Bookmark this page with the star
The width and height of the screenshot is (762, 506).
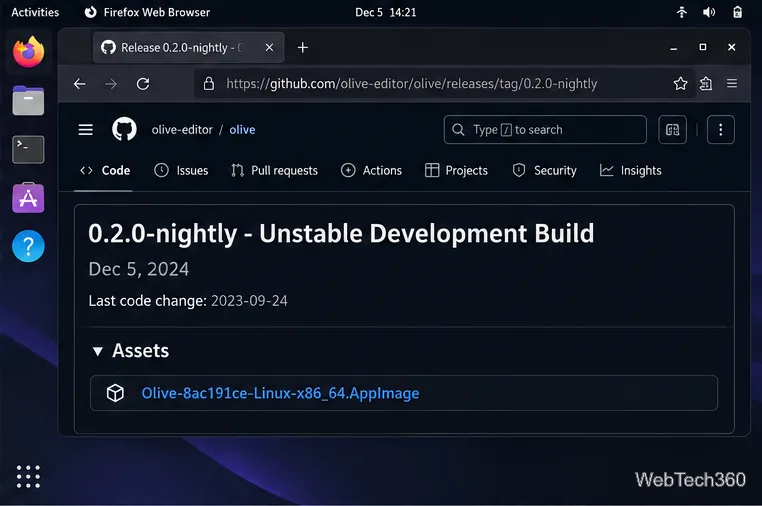(x=680, y=84)
